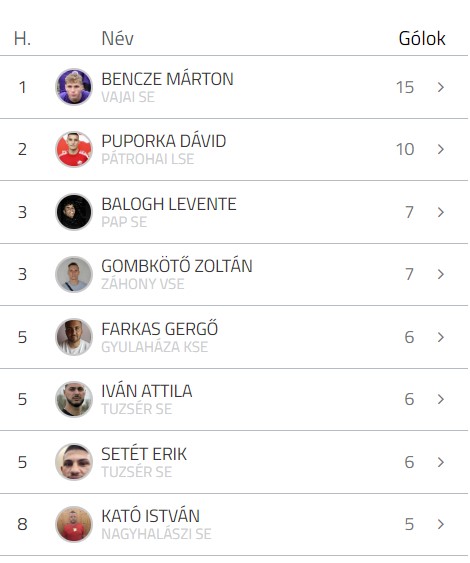Open the PÁTROHAI LSE team label
This screenshot has height=563, width=470.
pyautogui.click(x=148, y=159)
